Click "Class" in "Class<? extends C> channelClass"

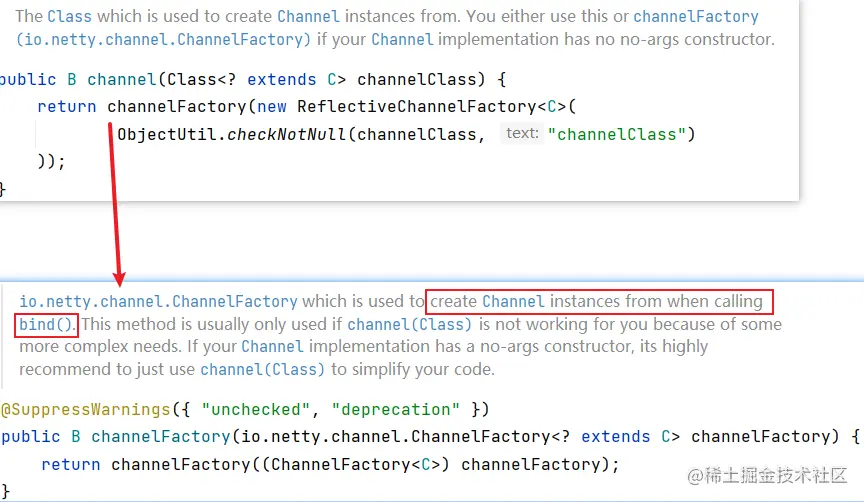point(192,79)
